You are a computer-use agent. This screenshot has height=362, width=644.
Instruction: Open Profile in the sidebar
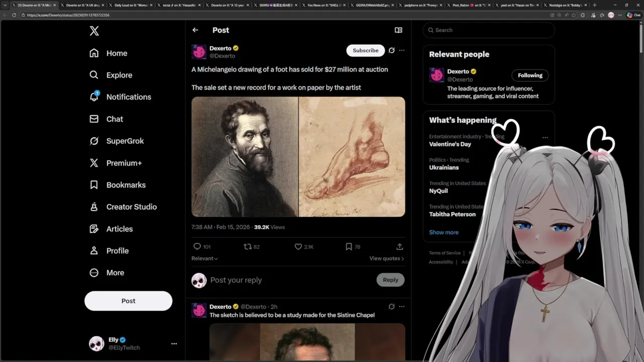coord(109,251)
